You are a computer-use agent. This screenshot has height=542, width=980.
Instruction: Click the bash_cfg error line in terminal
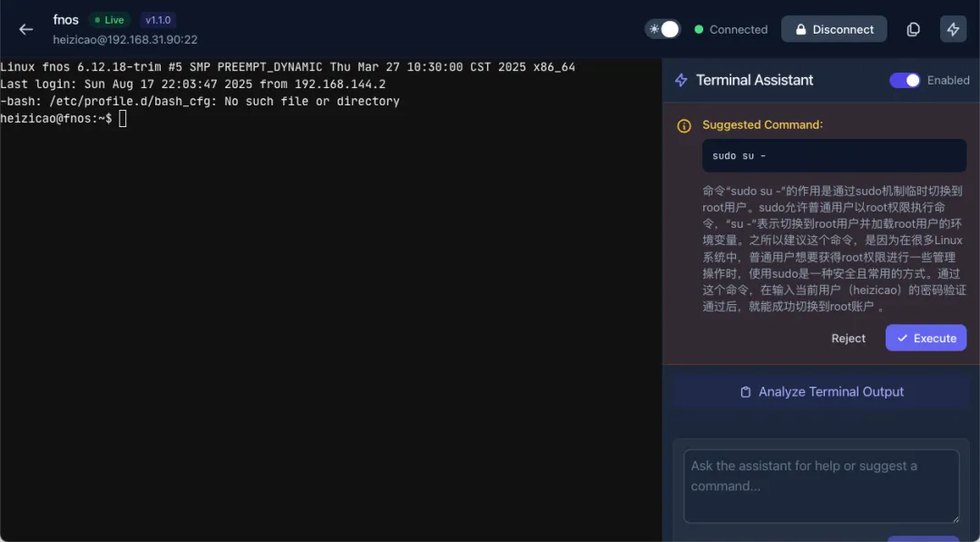click(200, 102)
